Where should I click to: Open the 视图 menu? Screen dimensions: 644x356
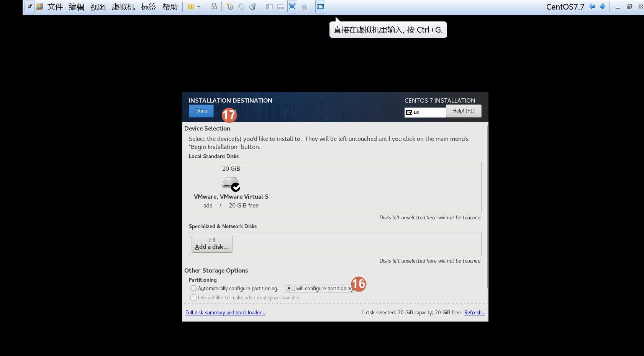tap(98, 7)
